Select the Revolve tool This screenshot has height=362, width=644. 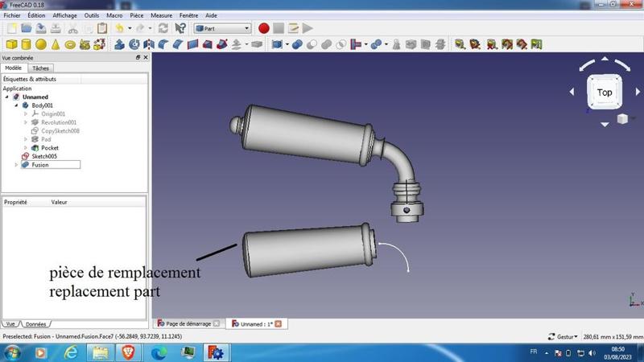pos(134,44)
